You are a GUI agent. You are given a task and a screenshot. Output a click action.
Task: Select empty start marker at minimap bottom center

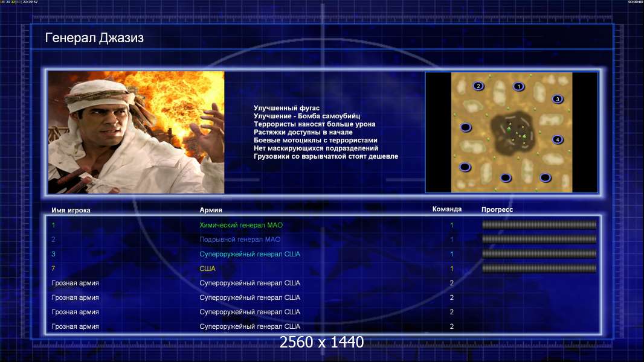tap(506, 177)
